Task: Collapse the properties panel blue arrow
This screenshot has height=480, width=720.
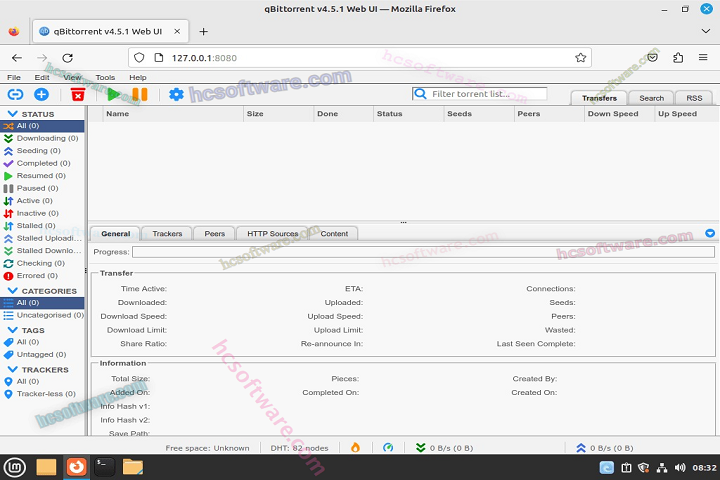Action: 710,233
